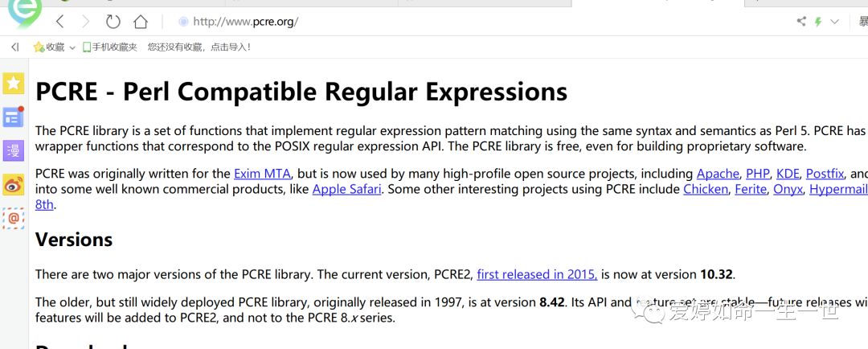Follow the Apple Safari link

(347, 189)
